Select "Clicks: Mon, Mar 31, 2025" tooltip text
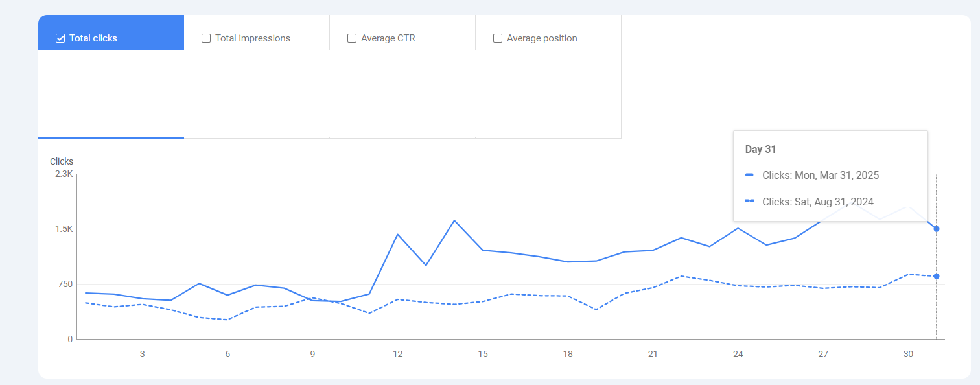The height and width of the screenshot is (385, 980). click(821, 175)
